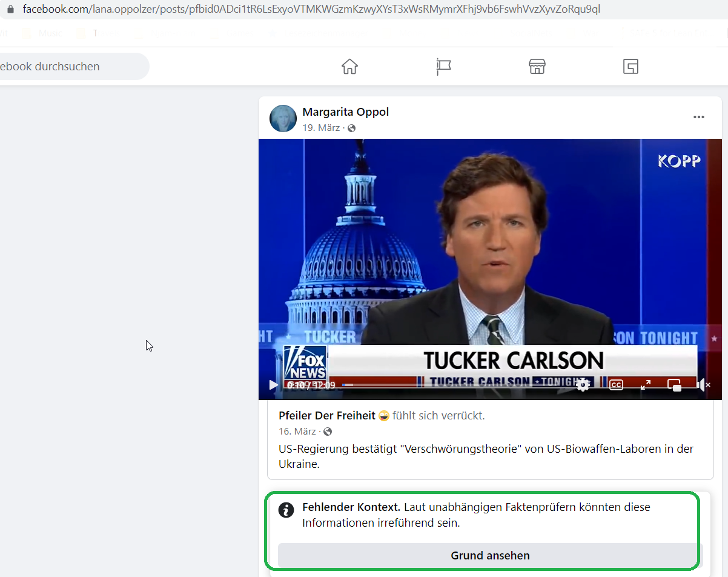Play the Tucker Carlson video
Screen dimensions: 728x577
click(274, 384)
